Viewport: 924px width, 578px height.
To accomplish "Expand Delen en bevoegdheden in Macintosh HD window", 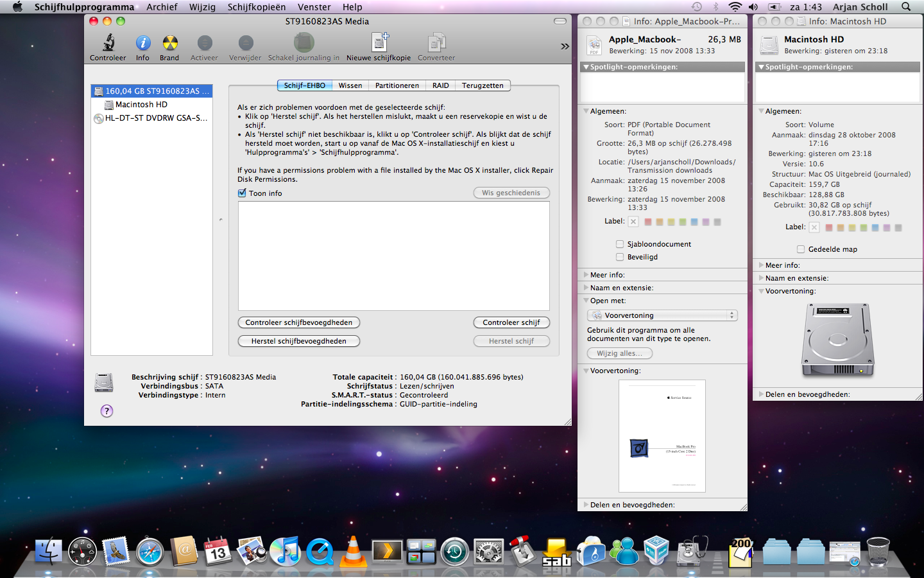I will (761, 394).
